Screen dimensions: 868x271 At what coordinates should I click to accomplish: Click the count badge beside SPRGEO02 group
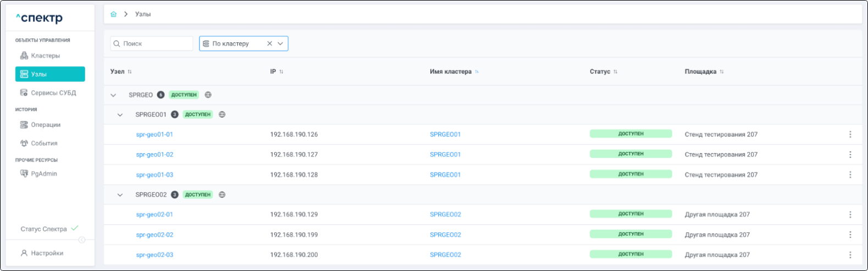click(175, 195)
